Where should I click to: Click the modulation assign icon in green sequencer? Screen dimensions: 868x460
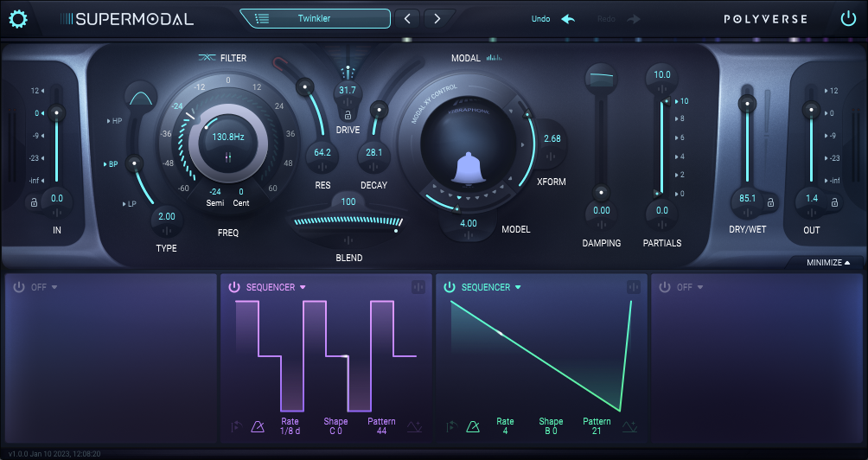(x=634, y=287)
